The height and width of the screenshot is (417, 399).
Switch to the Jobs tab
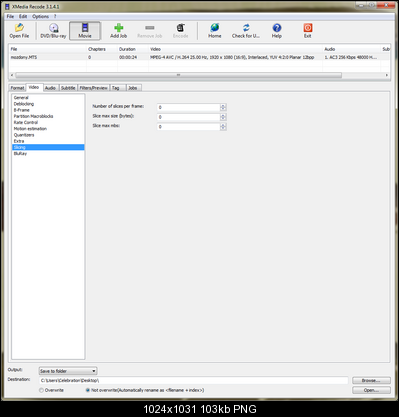133,88
